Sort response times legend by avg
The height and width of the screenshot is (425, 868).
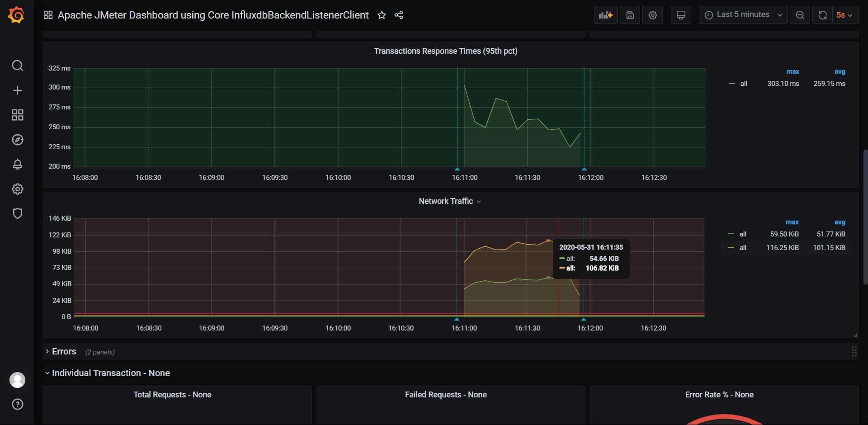click(840, 71)
